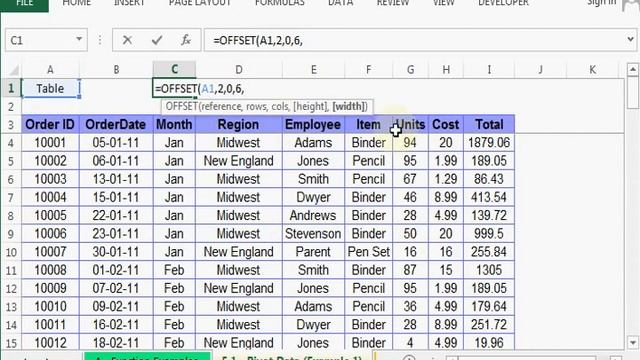Select column K header

click(x=593, y=70)
